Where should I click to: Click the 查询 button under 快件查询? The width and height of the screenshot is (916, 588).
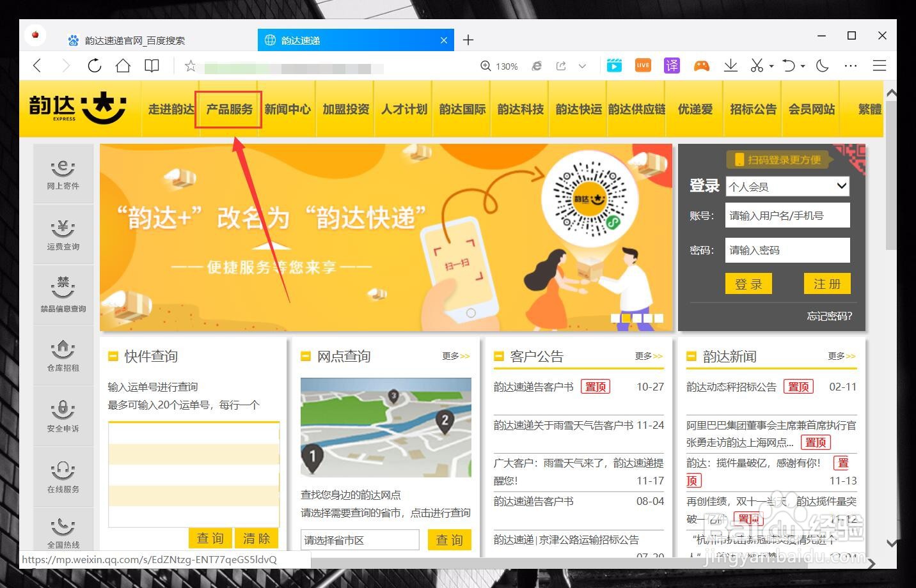[x=210, y=538]
